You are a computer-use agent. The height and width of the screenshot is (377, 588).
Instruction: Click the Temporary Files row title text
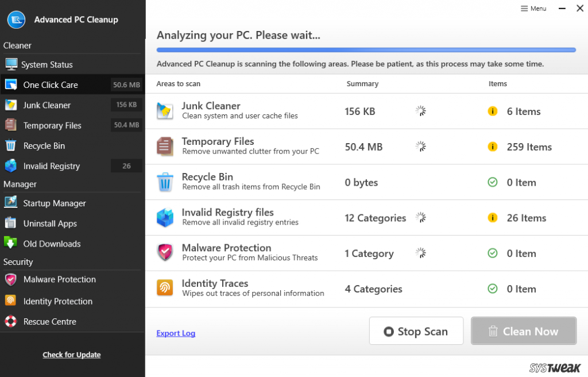[218, 141]
